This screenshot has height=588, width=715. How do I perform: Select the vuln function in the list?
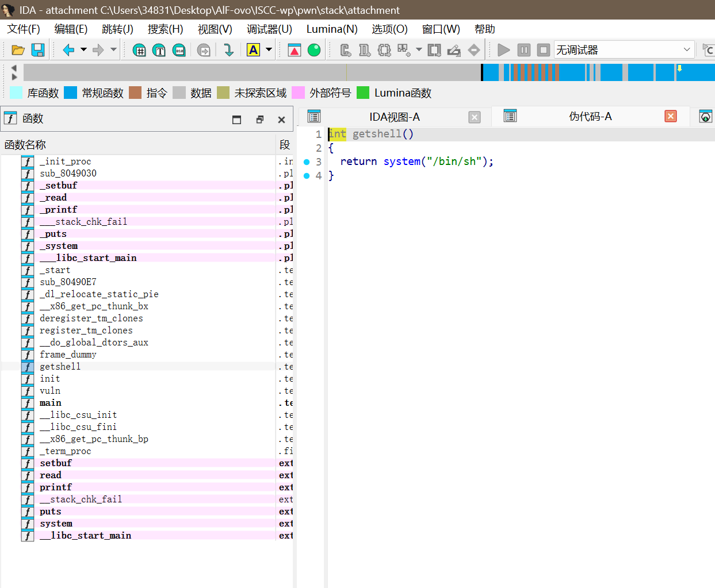(147, 391)
